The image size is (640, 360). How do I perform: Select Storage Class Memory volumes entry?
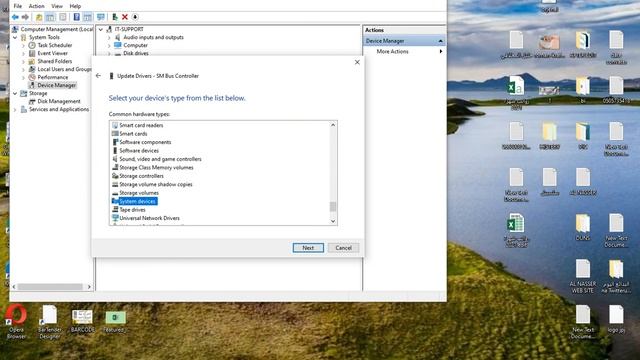coord(156,168)
